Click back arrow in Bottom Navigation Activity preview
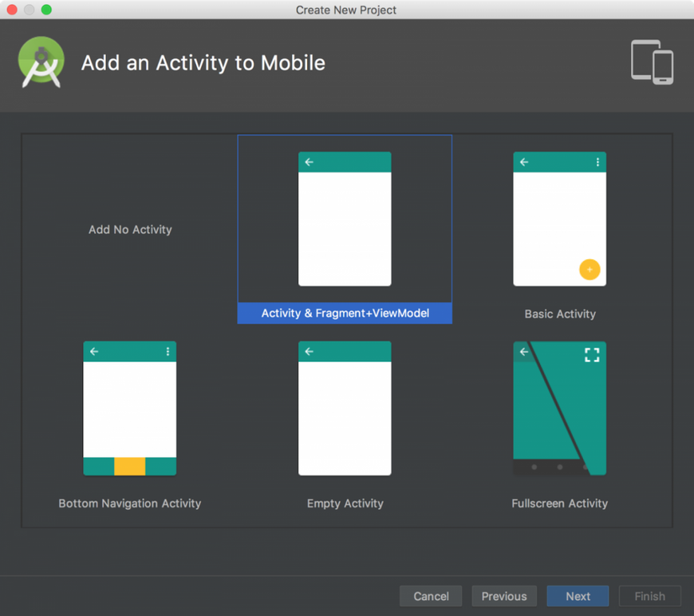This screenshot has width=694, height=616. pos(94,352)
